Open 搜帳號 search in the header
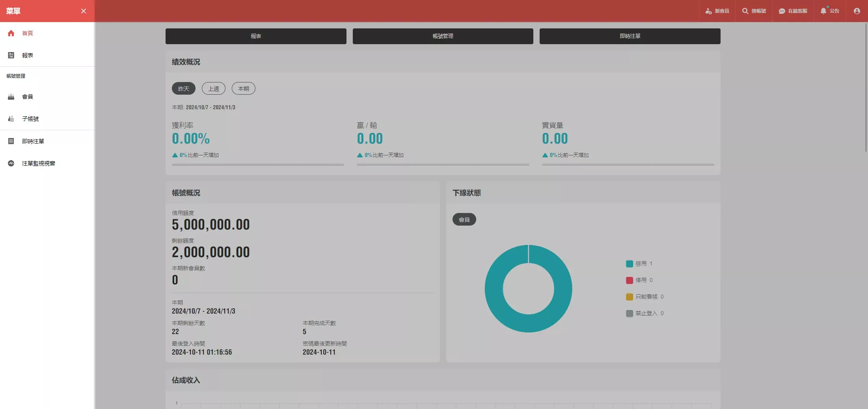The image size is (868, 409). pyautogui.click(x=754, y=11)
